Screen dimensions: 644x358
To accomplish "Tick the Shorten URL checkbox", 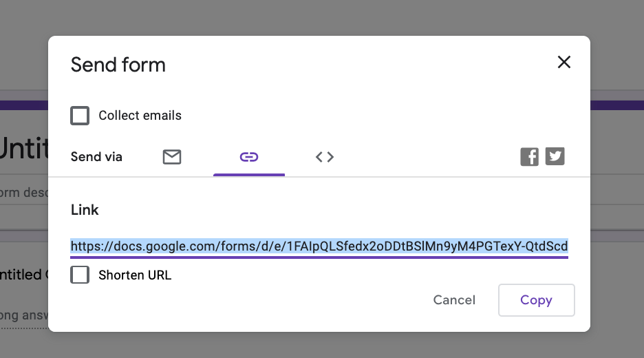I will [x=80, y=275].
